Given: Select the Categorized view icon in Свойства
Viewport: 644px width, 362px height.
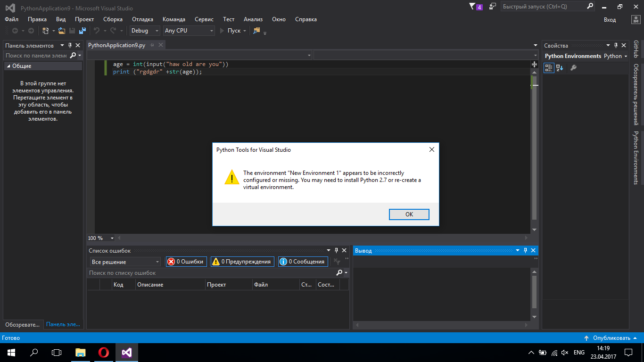Looking at the screenshot, I should click(549, 68).
